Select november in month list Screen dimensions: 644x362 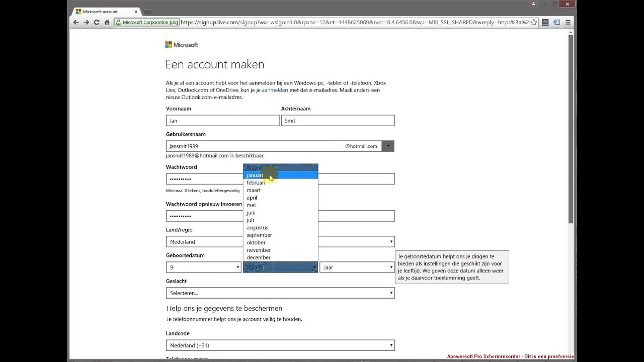click(x=280, y=250)
